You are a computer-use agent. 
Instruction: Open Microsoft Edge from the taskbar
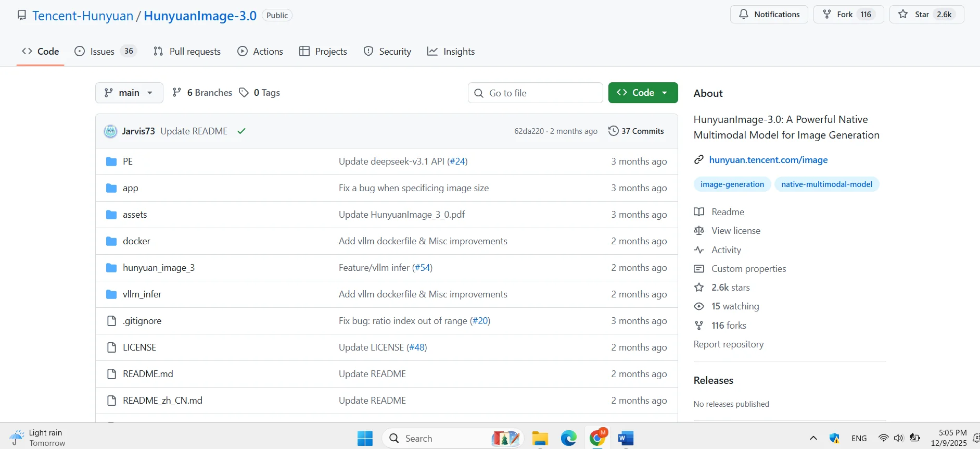tap(568, 439)
